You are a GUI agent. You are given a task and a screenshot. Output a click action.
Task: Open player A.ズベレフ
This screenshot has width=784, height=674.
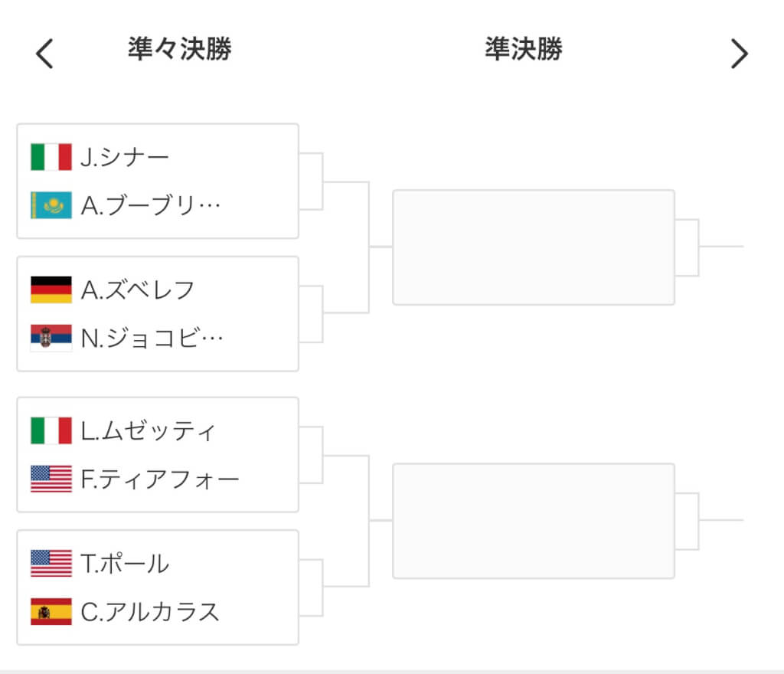point(138,290)
